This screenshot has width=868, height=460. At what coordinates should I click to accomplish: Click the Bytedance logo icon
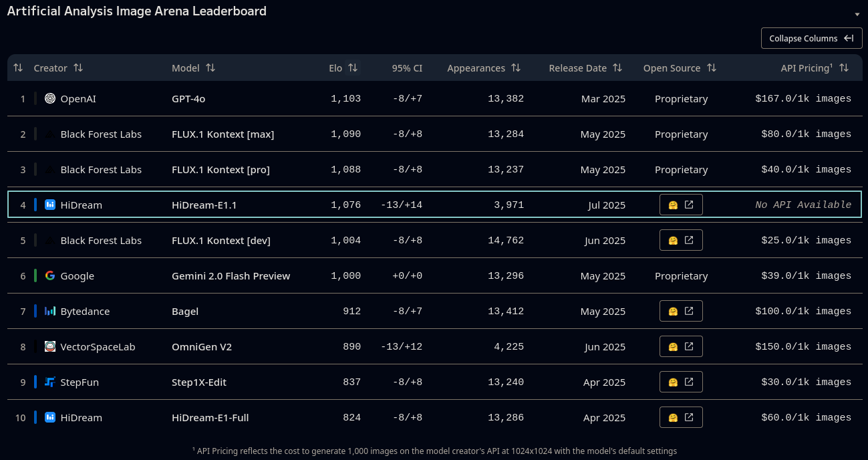50,311
